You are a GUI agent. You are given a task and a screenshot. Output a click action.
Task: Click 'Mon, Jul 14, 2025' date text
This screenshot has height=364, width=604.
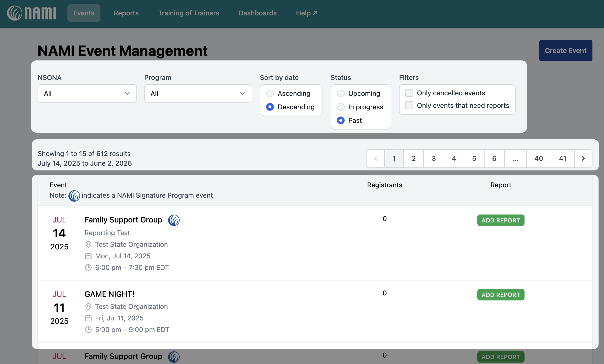click(x=123, y=256)
